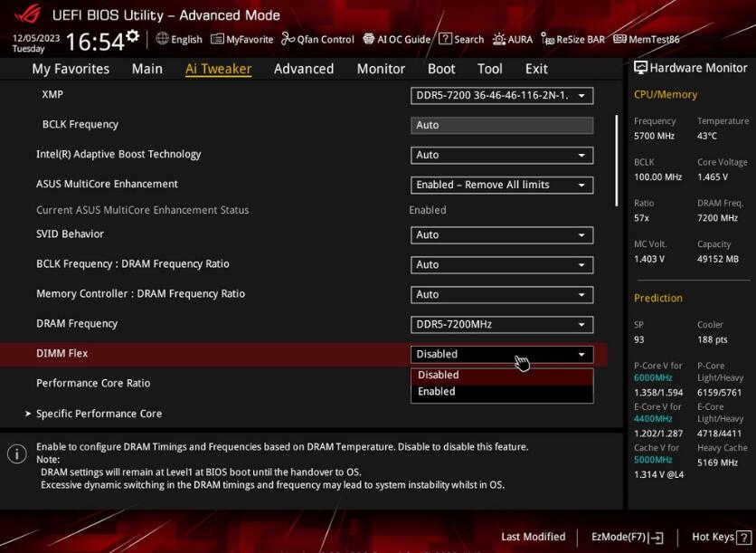
Task: Open the Monitor tab
Action: pyautogui.click(x=381, y=69)
